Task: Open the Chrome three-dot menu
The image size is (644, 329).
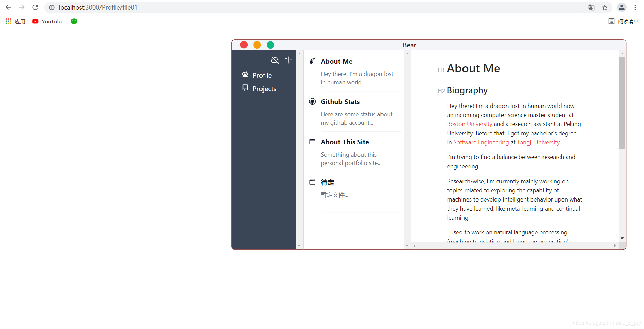Action: [635, 7]
